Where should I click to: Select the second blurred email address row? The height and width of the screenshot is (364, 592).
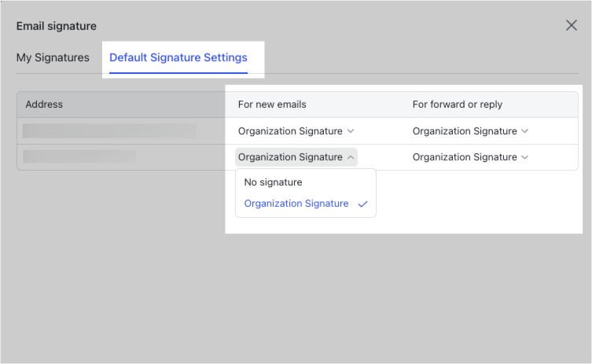[79, 156]
